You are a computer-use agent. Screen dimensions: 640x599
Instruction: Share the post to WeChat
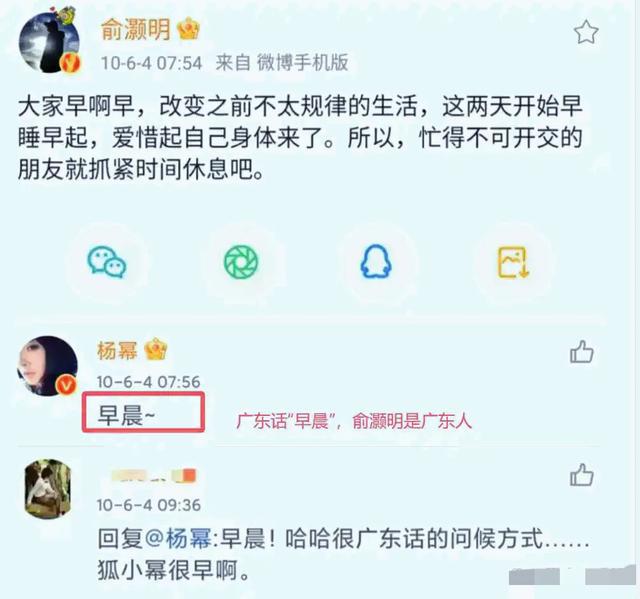point(107,262)
